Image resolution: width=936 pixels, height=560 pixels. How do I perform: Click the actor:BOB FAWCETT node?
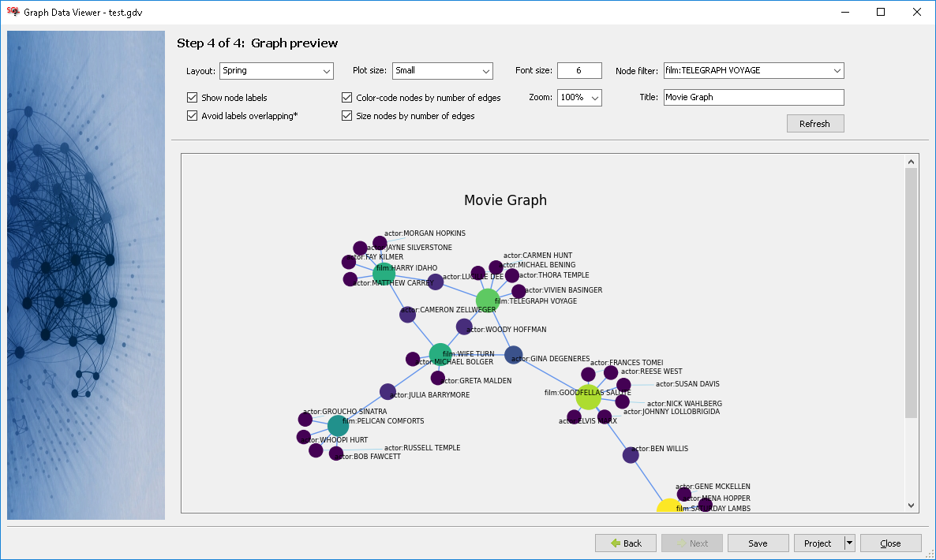tap(336, 454)
